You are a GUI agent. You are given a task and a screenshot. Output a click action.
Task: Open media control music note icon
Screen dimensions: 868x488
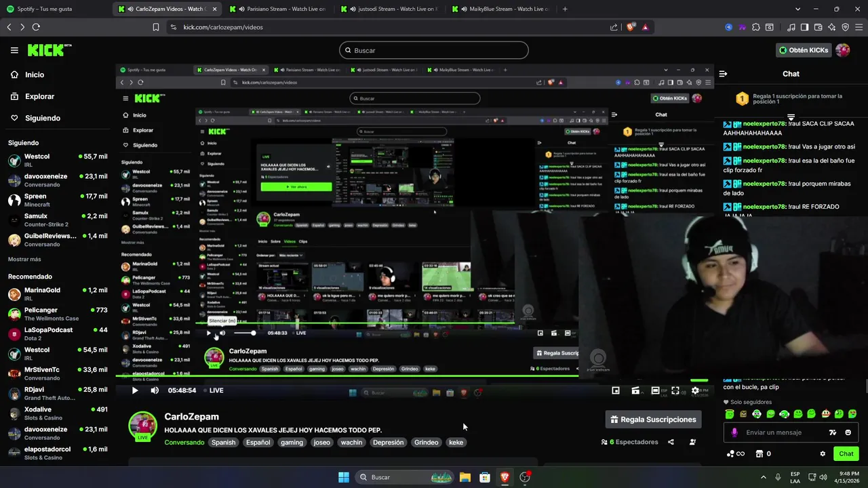click(791, 27)
